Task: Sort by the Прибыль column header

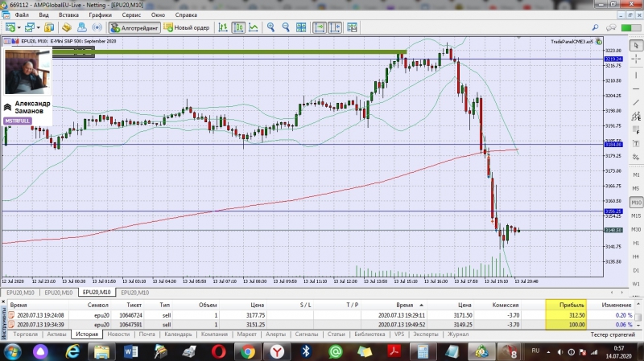Action: point(566,305)
